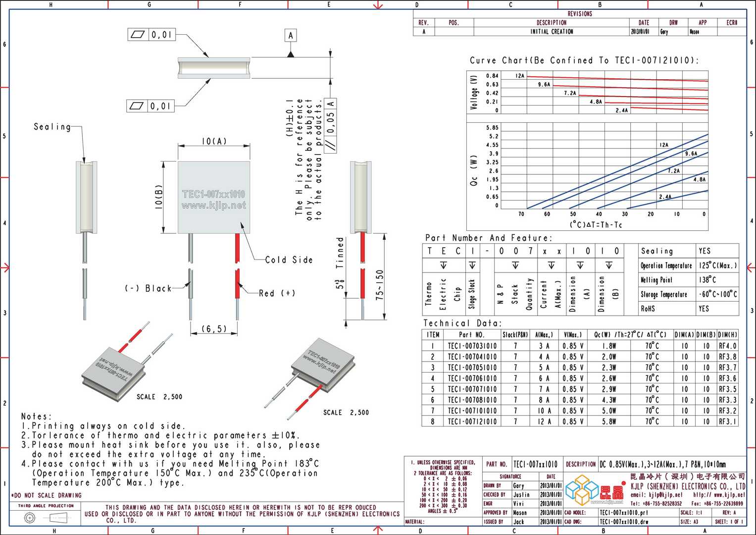This screenshot has height=535, width=756.
Task: Click the Tel: +86-755-82528352 number
Action: pos(656,503)
